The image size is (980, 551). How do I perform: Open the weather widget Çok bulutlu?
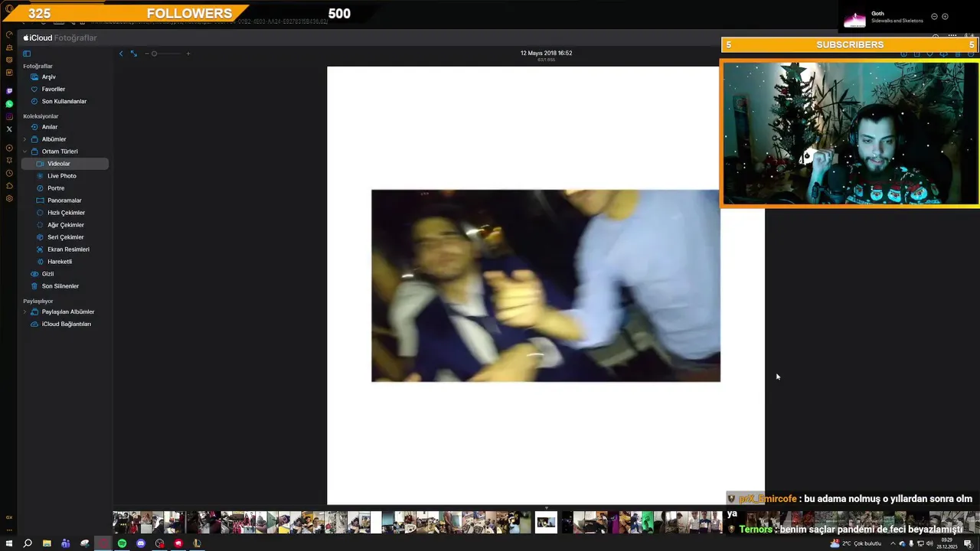coord(855,543)
